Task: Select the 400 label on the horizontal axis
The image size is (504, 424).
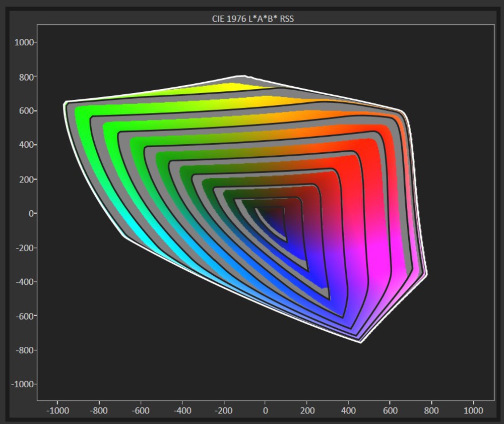Action: (x=348, y=410)
